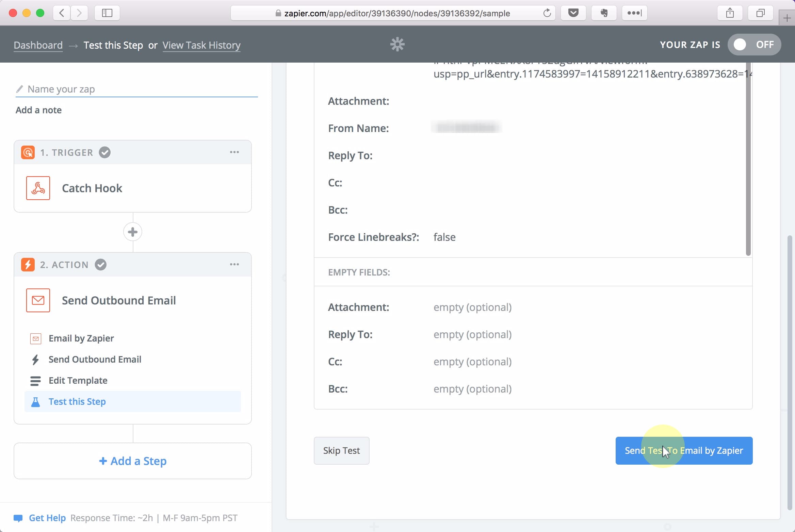Image resolution: width=795 pixels, height=532 pixels.
Task: Click Add a note text
Action: (x=38, y=110)
